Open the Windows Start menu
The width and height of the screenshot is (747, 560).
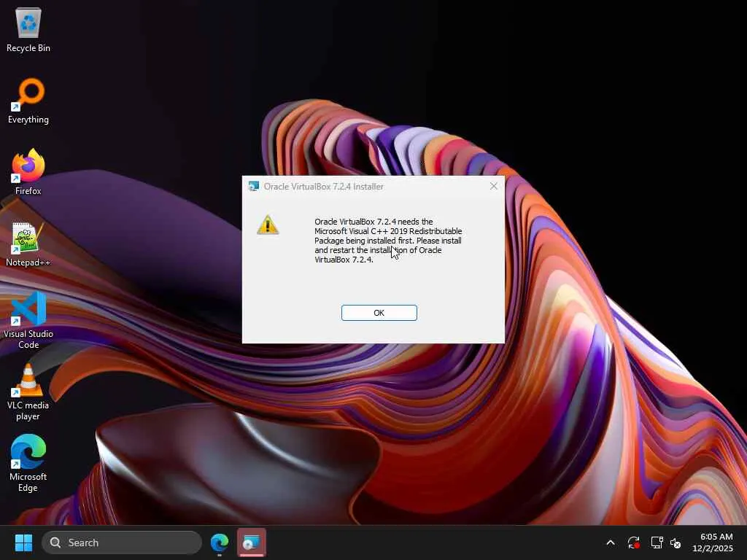click(23, 542)
